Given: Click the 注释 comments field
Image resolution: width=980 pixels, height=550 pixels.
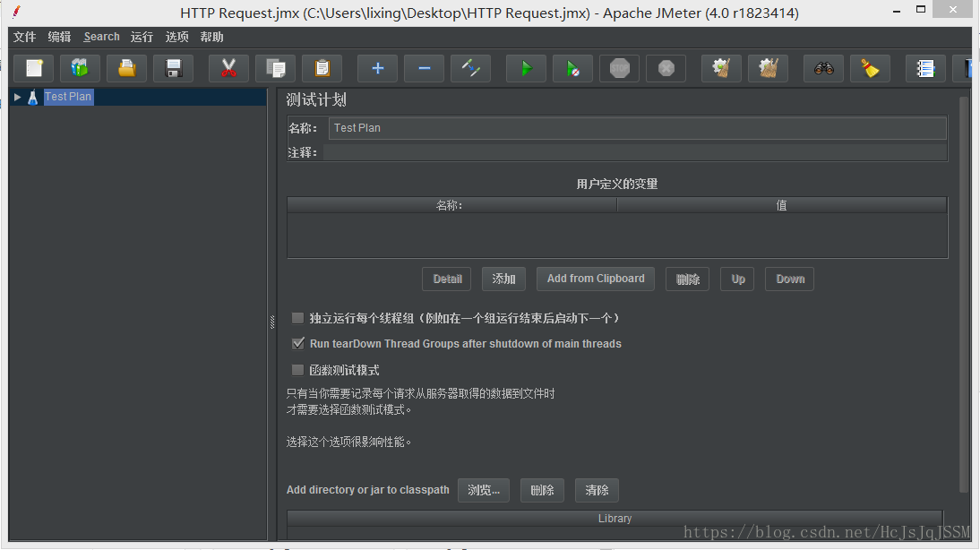Looking at the screenshot, I should pos(635,152).
